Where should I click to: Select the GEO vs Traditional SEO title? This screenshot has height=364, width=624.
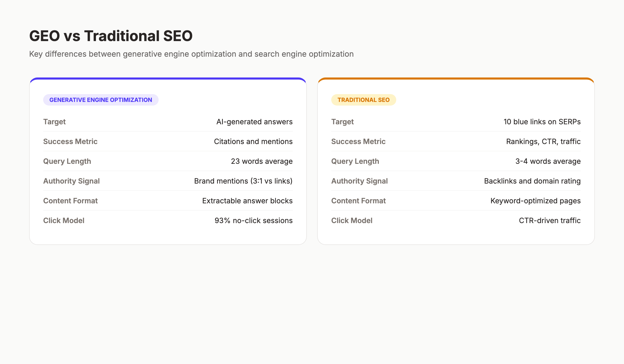pos(111,36)
